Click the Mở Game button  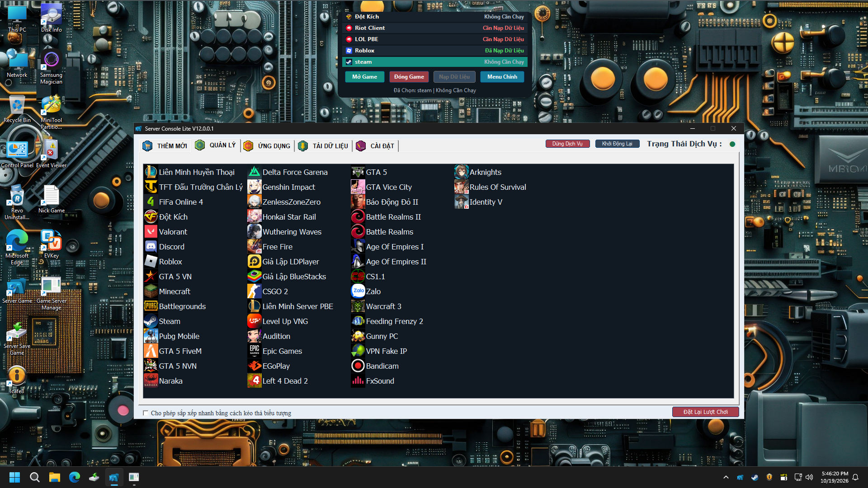364,77
